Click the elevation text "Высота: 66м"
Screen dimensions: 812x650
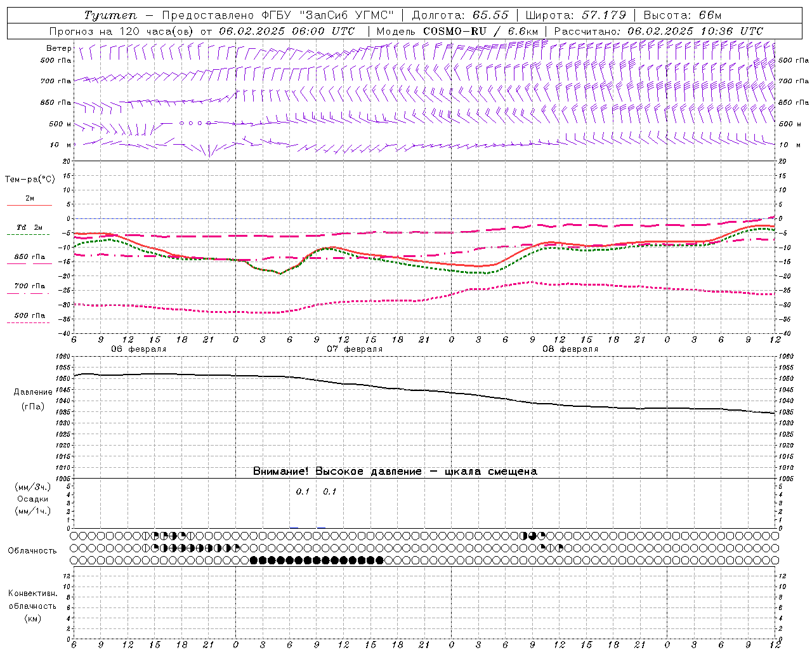click(683, 15)
